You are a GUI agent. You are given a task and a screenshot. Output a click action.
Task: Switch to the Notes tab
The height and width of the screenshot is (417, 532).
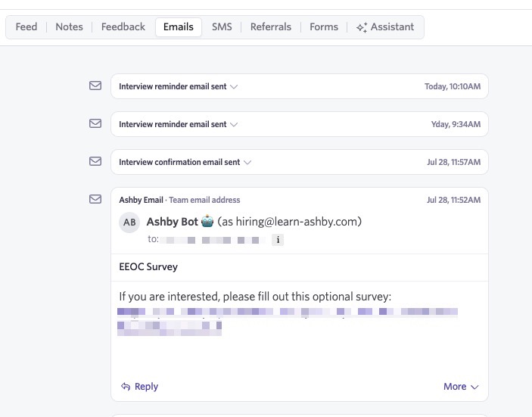coord(69,26)
